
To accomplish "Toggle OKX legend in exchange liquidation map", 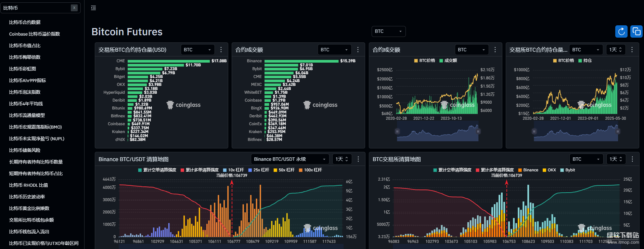I will point(549,170).
